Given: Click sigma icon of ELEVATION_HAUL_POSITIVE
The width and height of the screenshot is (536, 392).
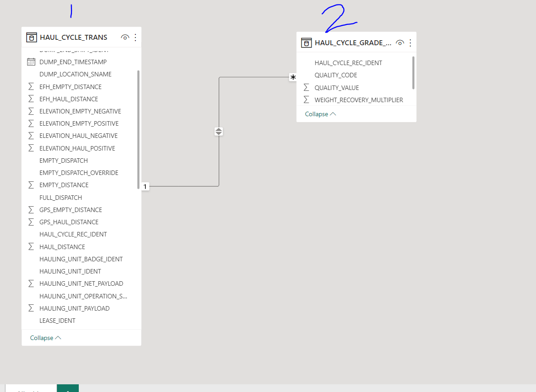Looking at the screenshot, I should [x=31, y=148].
